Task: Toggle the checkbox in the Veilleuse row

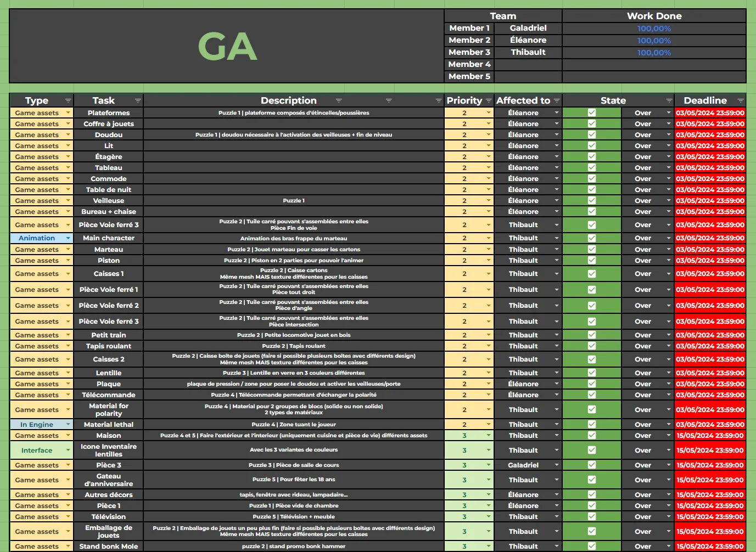Action: click(592, 200)
